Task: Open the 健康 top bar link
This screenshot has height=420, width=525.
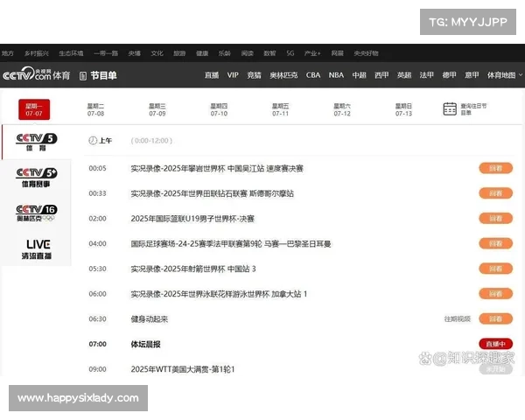Action: (x=202, y=53)
